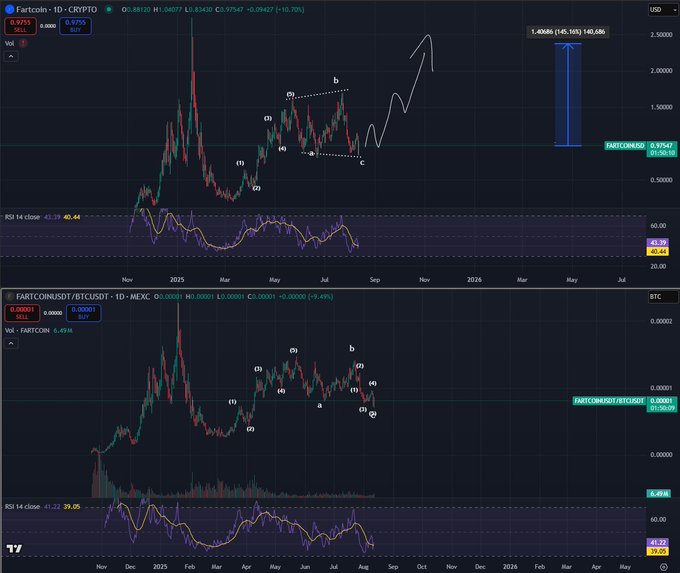The image size is (680, 573).
Task: Select the blue price range measurement box
Action: click(568, 95)
